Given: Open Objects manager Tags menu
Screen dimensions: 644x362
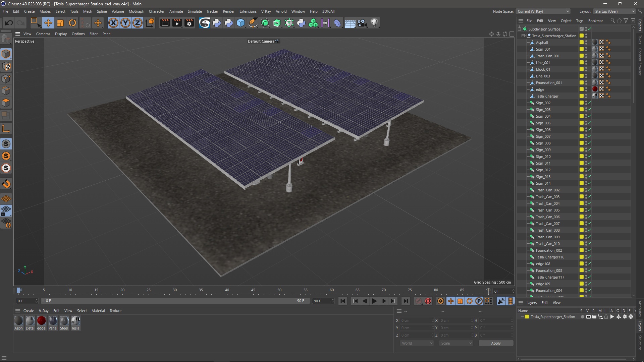Looking at the screenshot, I should click(x=580, y=21).
